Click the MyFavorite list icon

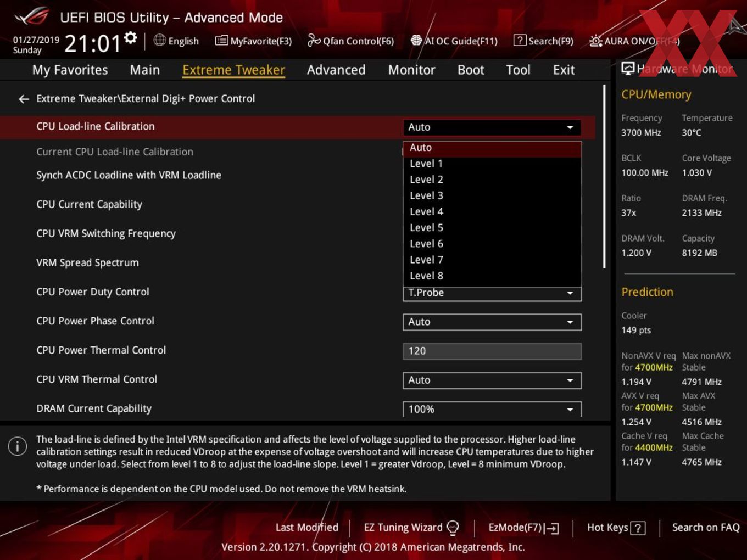tap(221, 41)
